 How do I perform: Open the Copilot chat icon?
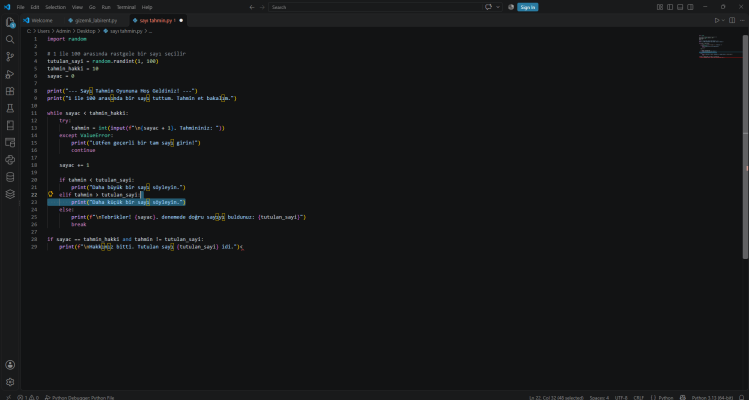[488, 7]
